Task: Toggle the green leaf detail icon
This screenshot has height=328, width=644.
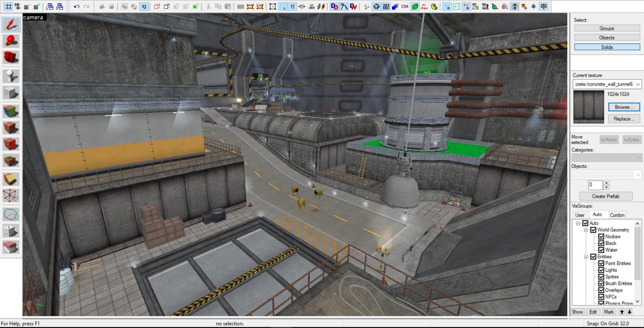Action: pos(414,6)
